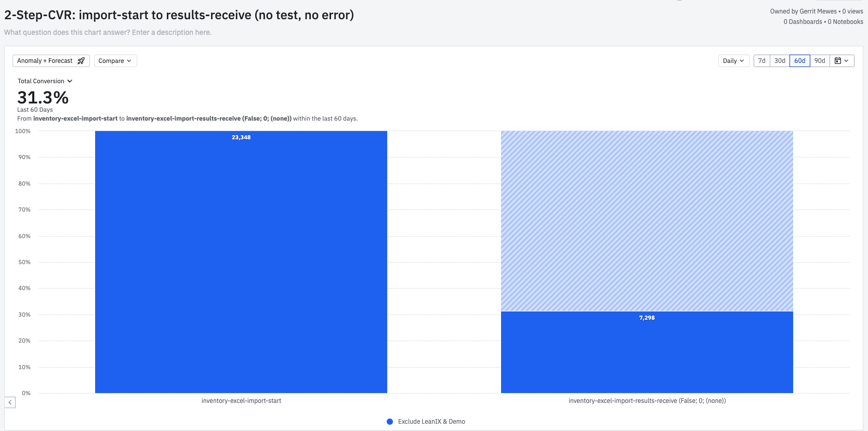Click the striped drop-off bar area

[647, 221]
